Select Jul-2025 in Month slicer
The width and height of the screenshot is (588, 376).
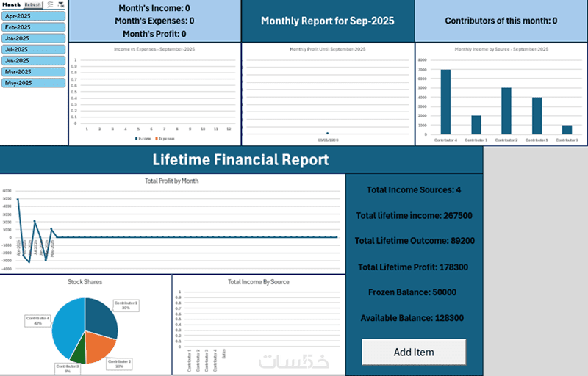point(33,49)
